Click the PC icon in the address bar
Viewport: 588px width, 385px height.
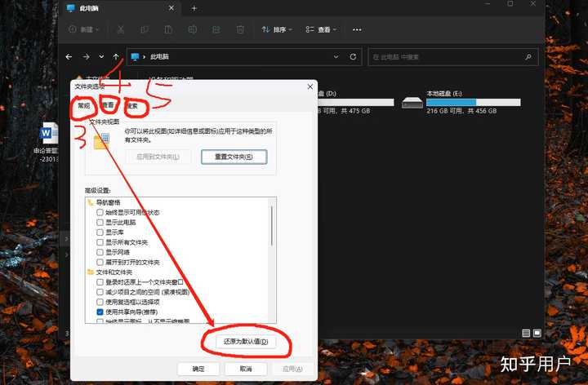pos(135,57)
